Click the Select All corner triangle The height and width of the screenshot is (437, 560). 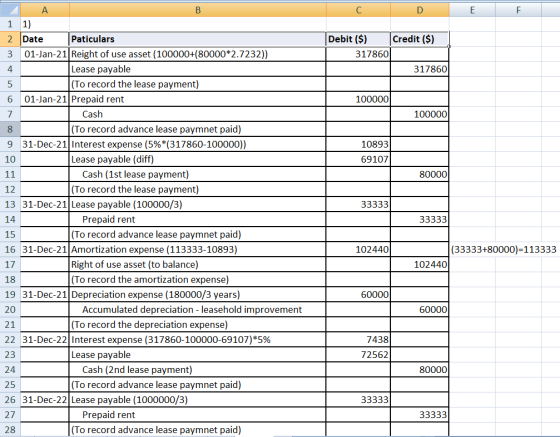tap(10, 10)
